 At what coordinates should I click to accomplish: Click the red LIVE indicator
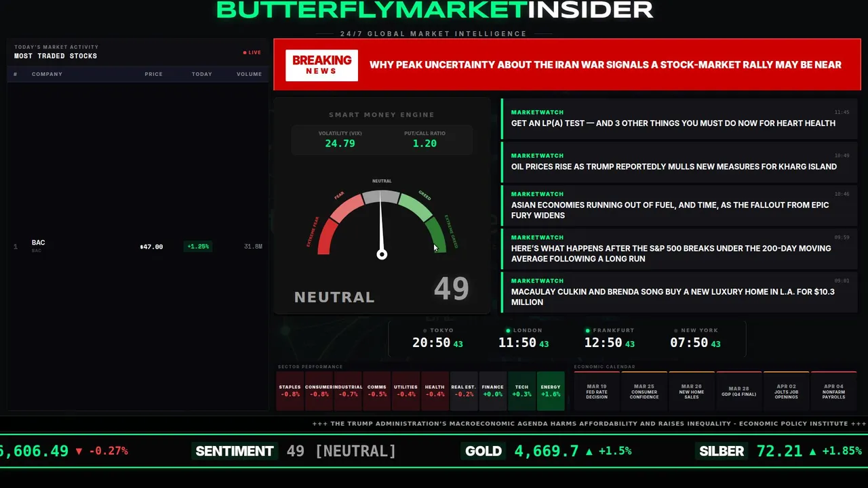point(252,52)
